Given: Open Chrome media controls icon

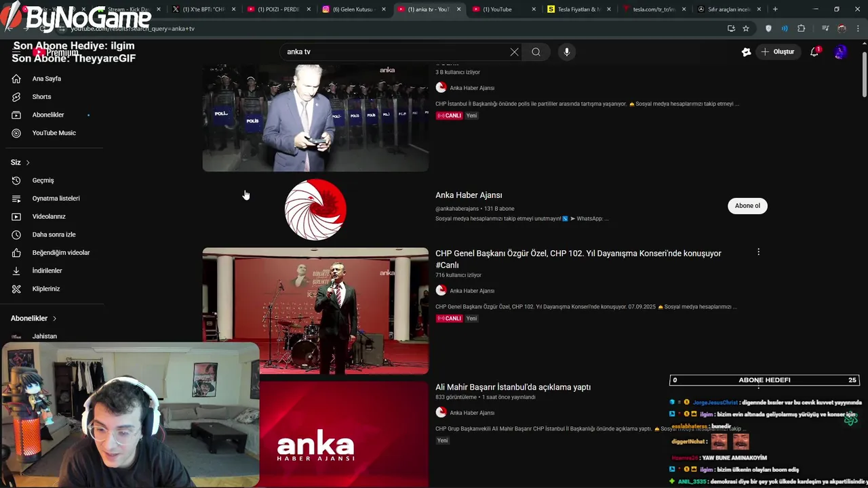Looking at the screenshot, I should pos(825,28).
